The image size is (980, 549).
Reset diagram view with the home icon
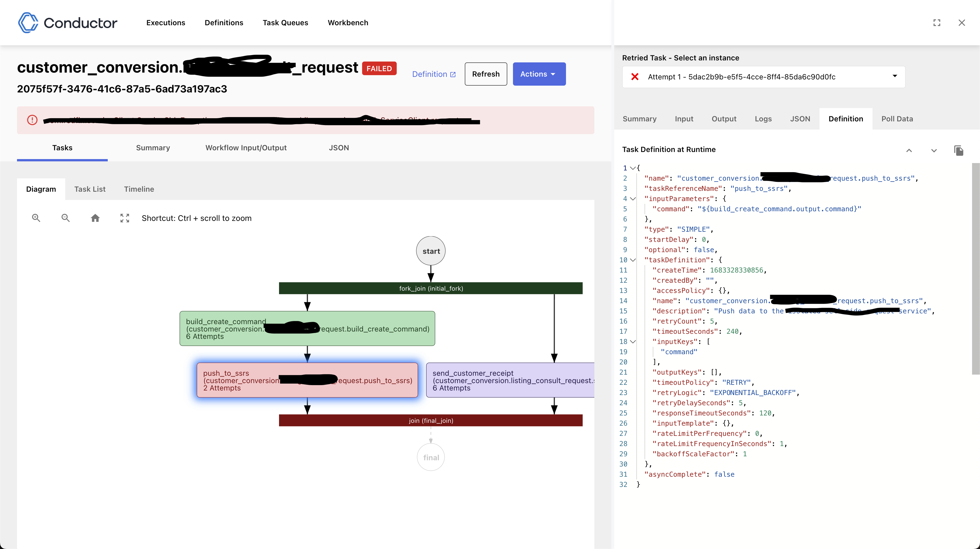click(95, 218)
